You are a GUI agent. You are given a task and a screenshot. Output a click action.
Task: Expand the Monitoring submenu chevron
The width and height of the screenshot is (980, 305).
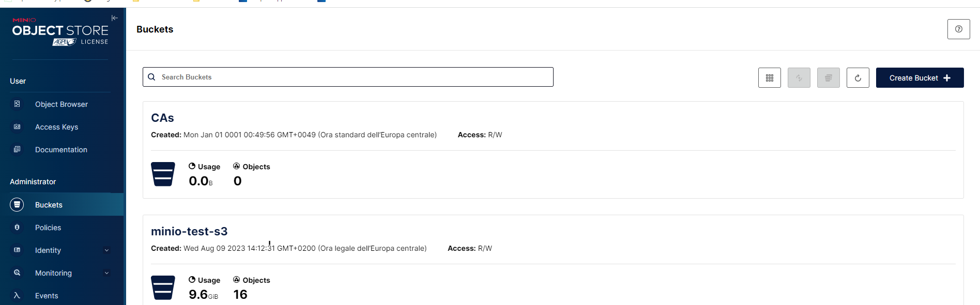point(107,273)
